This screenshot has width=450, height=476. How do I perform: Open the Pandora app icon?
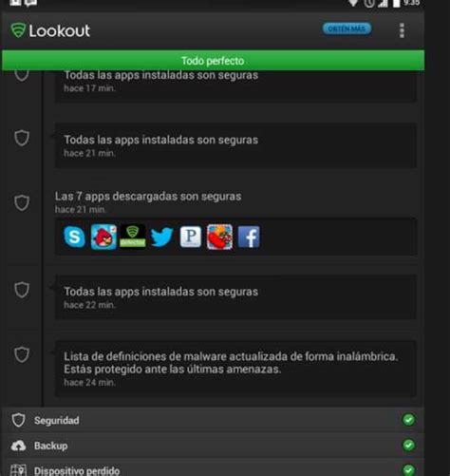[191, 237]
